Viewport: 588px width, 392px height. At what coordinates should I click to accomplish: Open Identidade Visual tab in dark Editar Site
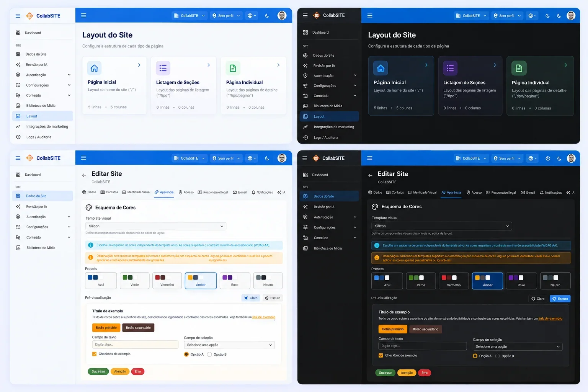(422, 193)
